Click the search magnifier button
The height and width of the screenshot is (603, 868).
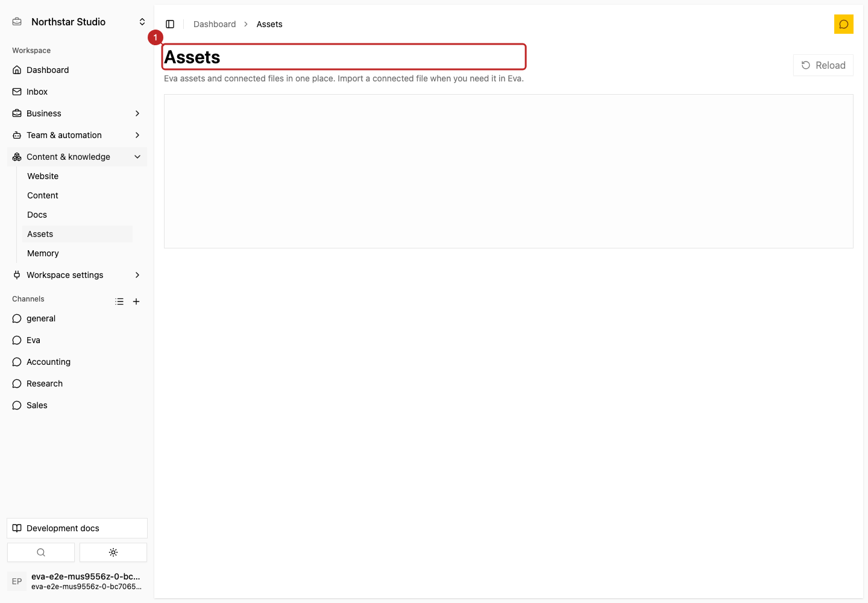(x=41, y=552)
